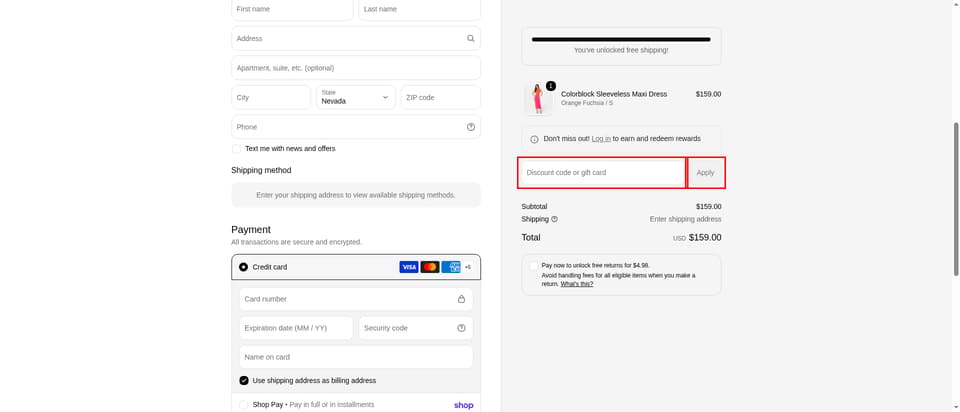Focus the Phone field
The image size is (960, 412).
[x=356, y=127]
